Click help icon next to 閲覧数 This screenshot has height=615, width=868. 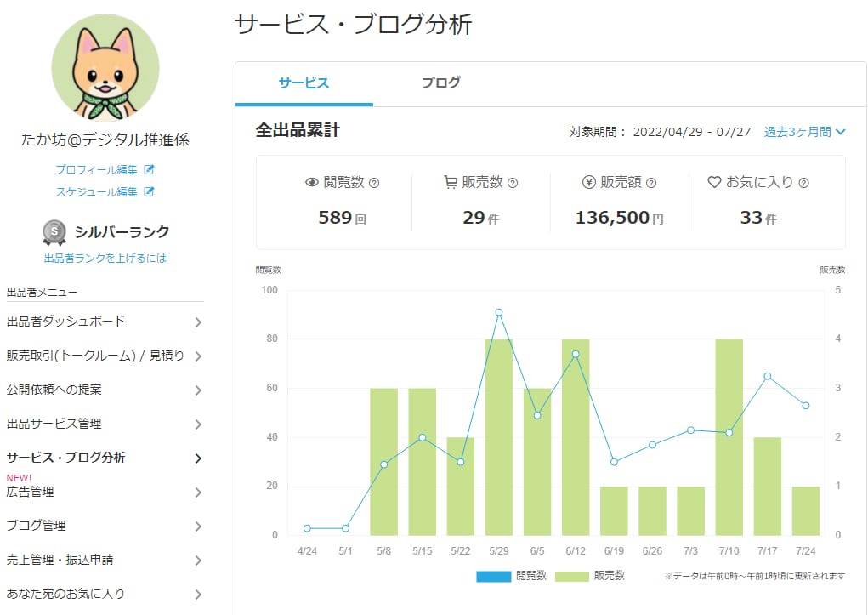(374, 183)
